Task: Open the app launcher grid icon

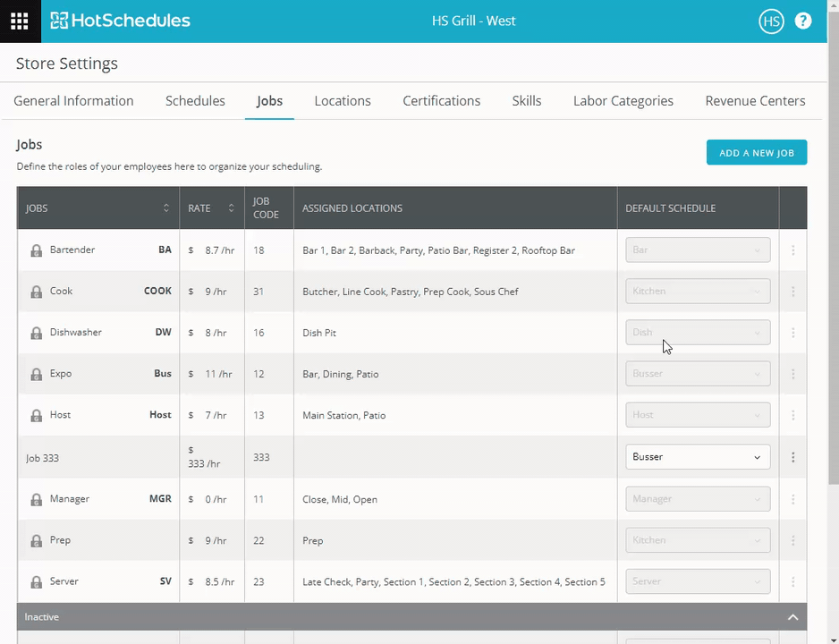Action: pos(20,21)
